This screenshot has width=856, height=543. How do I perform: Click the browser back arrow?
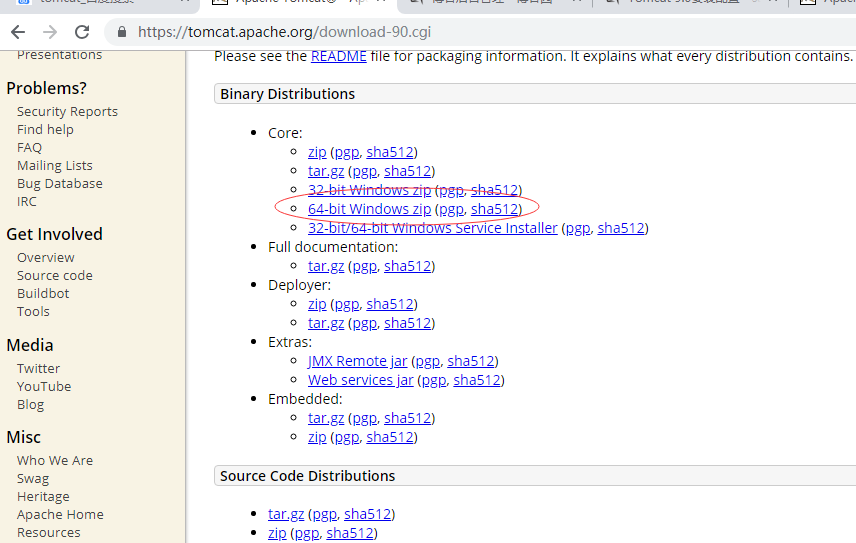click(x=18, y=32)
